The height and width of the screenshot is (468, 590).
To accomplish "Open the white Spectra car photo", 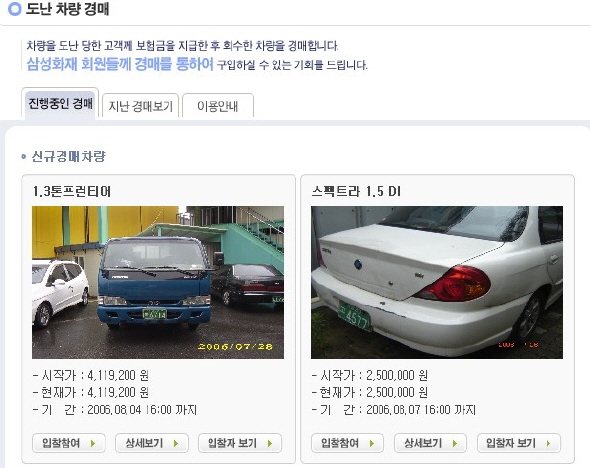I will pos(437,282).
